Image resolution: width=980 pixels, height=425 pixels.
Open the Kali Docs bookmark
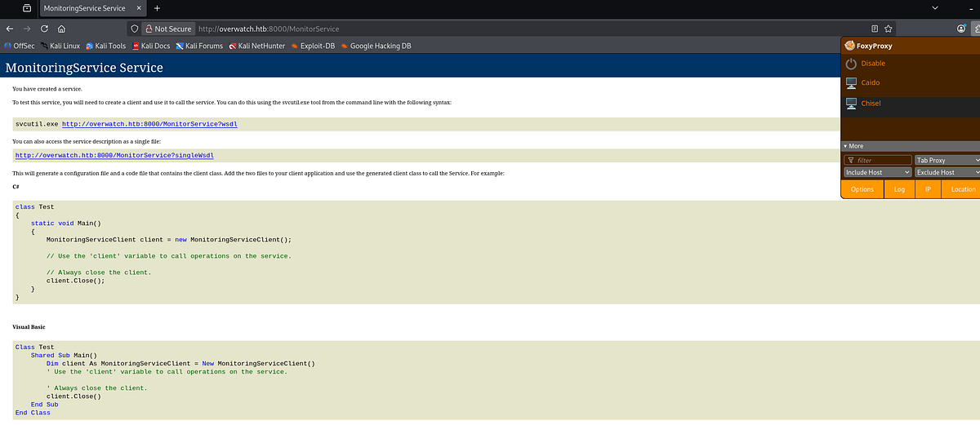click(150, 46)
